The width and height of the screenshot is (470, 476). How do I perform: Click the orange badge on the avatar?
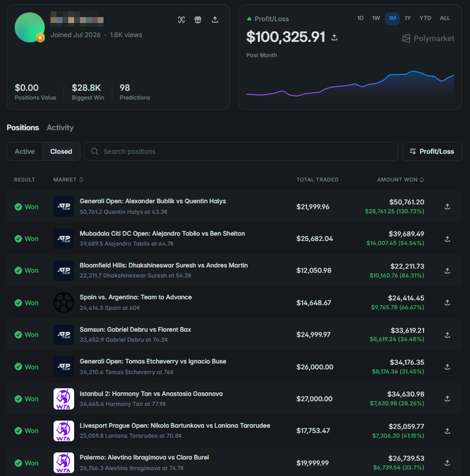click(x=40, y=38)
